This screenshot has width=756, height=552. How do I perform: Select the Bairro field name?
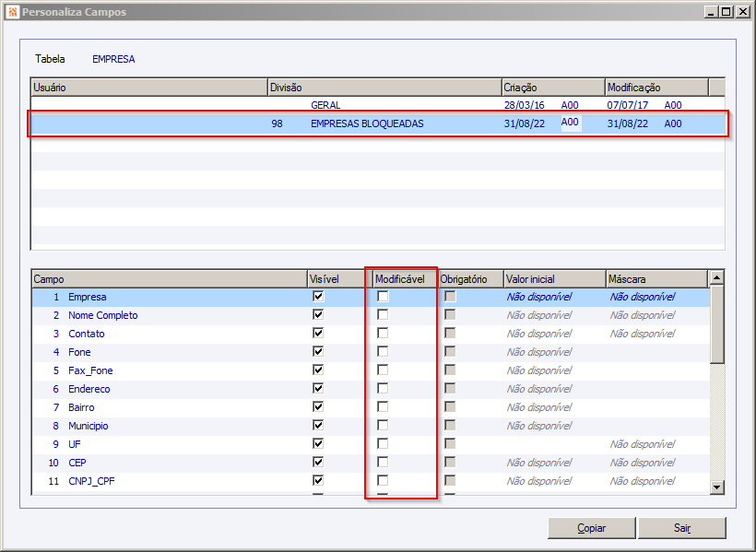(x=81, y=407)
